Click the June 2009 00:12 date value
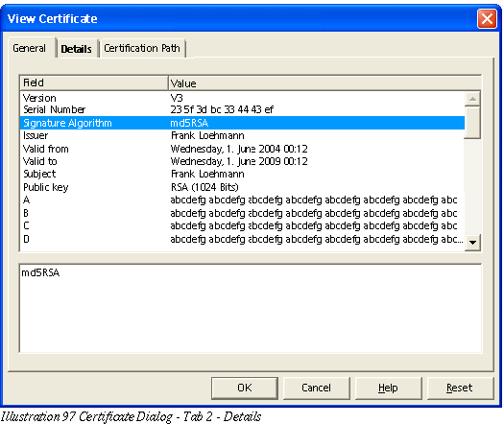 coord(239,161)
